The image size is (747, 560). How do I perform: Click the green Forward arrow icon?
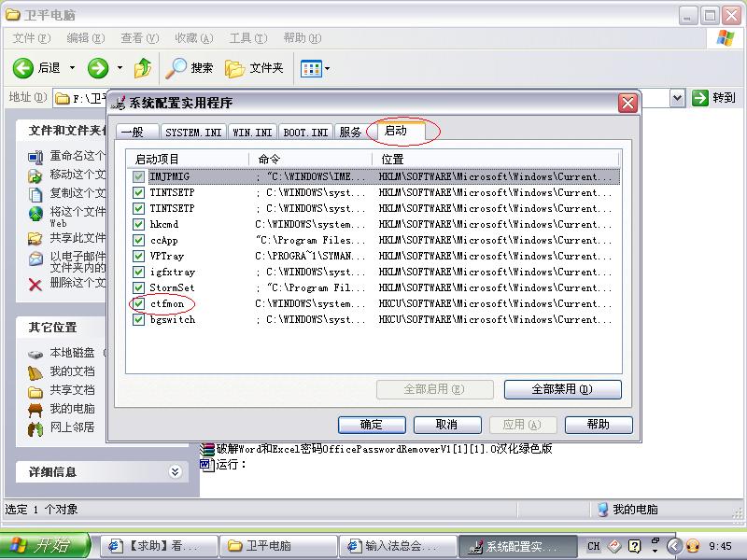[x=98, y=68]
